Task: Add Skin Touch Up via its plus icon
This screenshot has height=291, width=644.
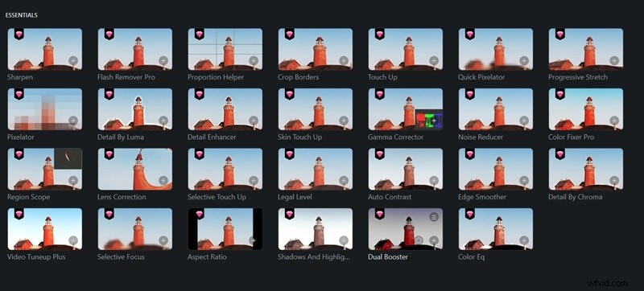Action: 344,121
